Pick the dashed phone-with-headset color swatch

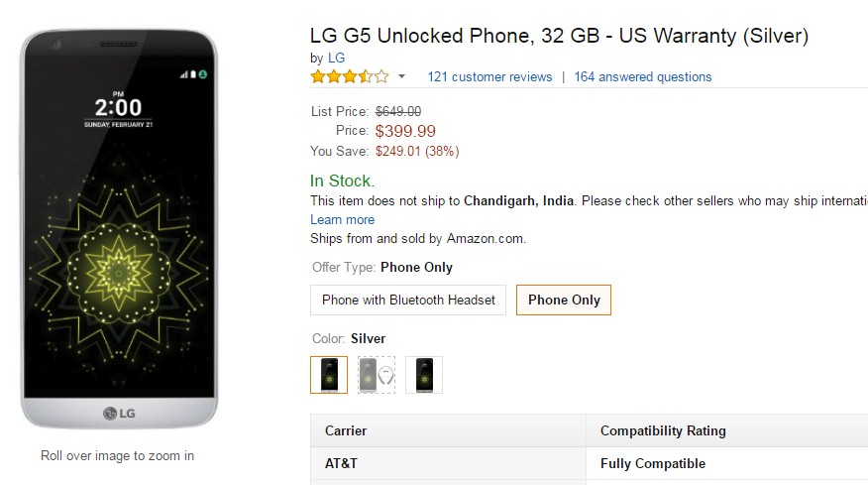377,375
